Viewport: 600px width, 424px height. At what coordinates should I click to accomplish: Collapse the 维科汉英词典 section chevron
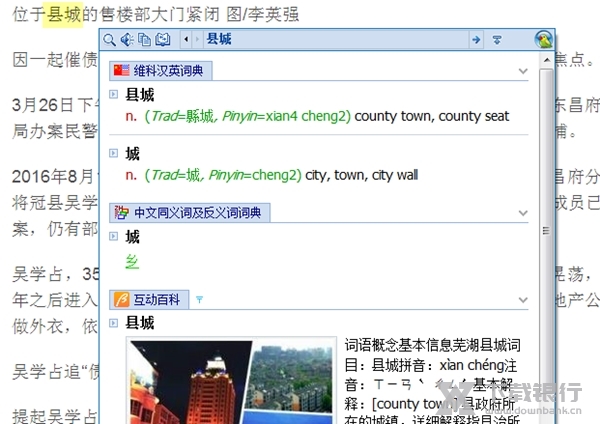pyautogui.click(x=523, y=71)
